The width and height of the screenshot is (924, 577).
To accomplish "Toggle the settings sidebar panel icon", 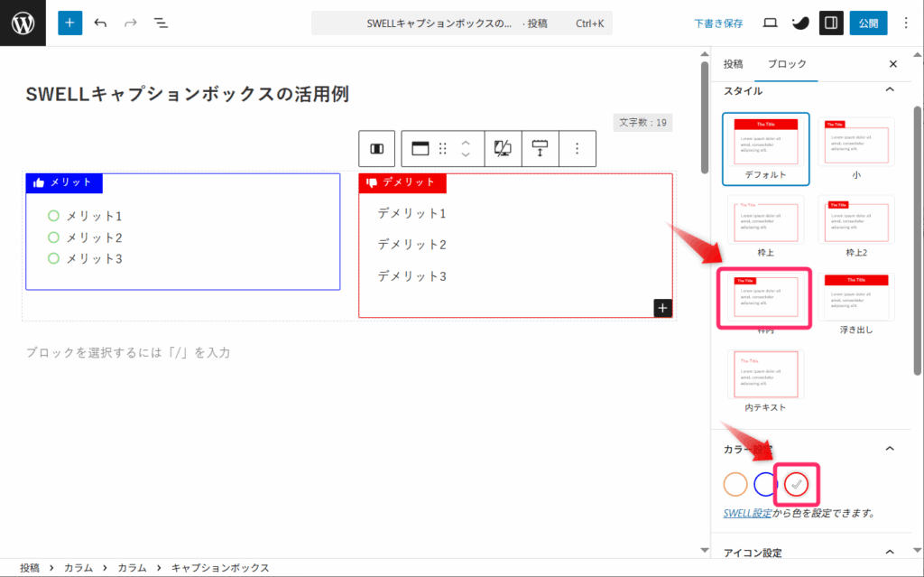I will [x=831, y=23].
